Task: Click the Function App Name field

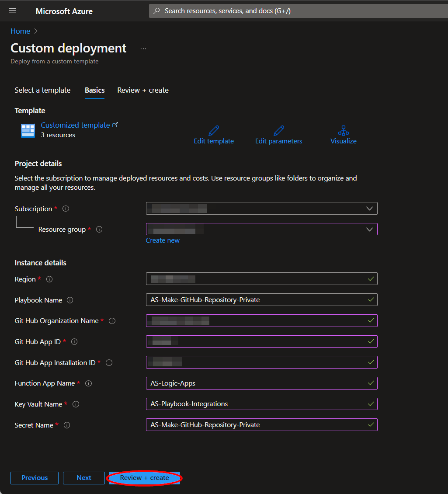Action: (261, 383)
